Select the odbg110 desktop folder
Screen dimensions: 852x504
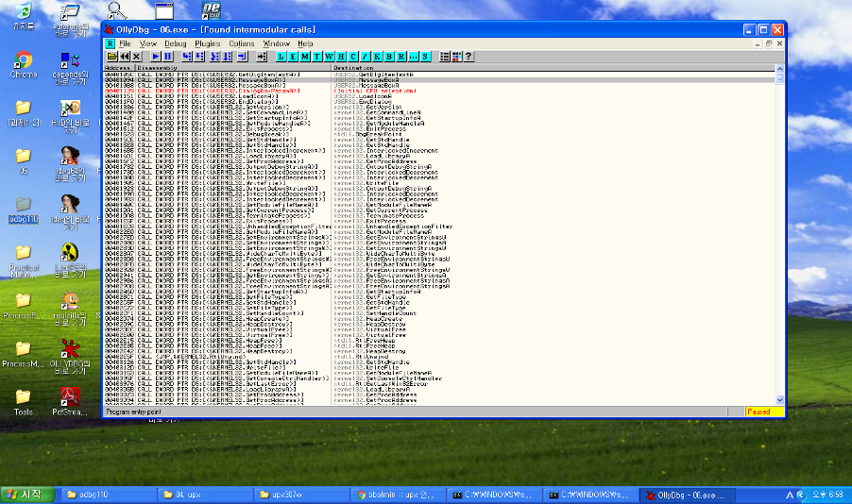[24, 210]
